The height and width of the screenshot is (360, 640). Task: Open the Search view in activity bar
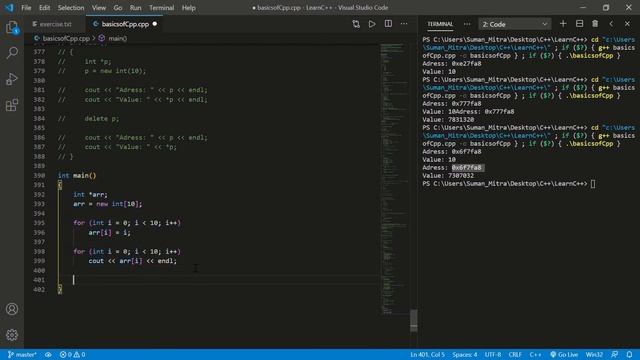point(12,53)
